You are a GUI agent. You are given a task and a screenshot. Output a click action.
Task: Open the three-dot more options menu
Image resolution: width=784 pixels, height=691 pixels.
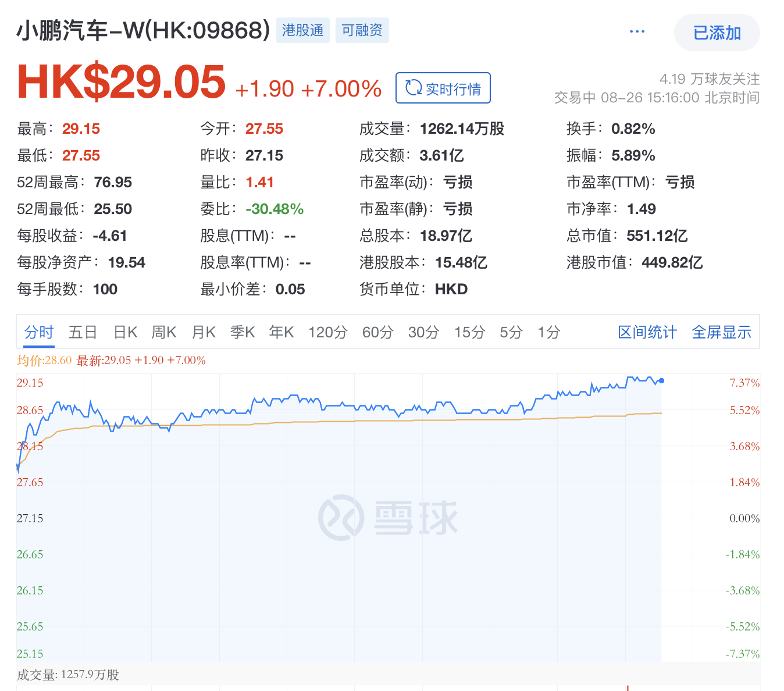[637, 31]
